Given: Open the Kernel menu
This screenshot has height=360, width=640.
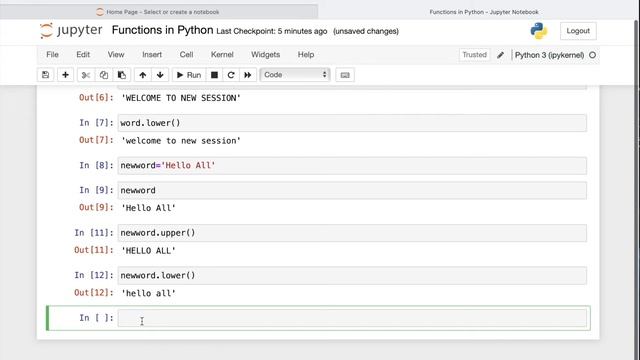Looking at the screenshot, I should pyautogui.click(x=222, y=54).
